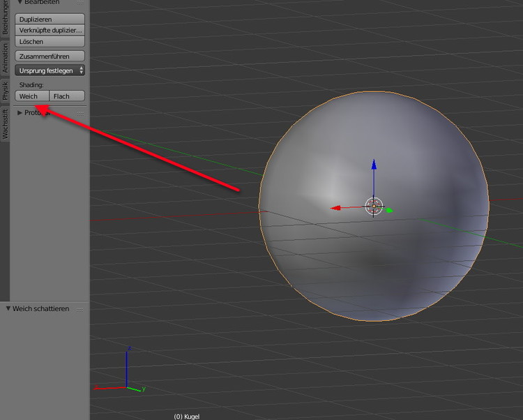Click the blue Z-axis manipulator arrow
The image size is (523, 420).
[374, 165]
